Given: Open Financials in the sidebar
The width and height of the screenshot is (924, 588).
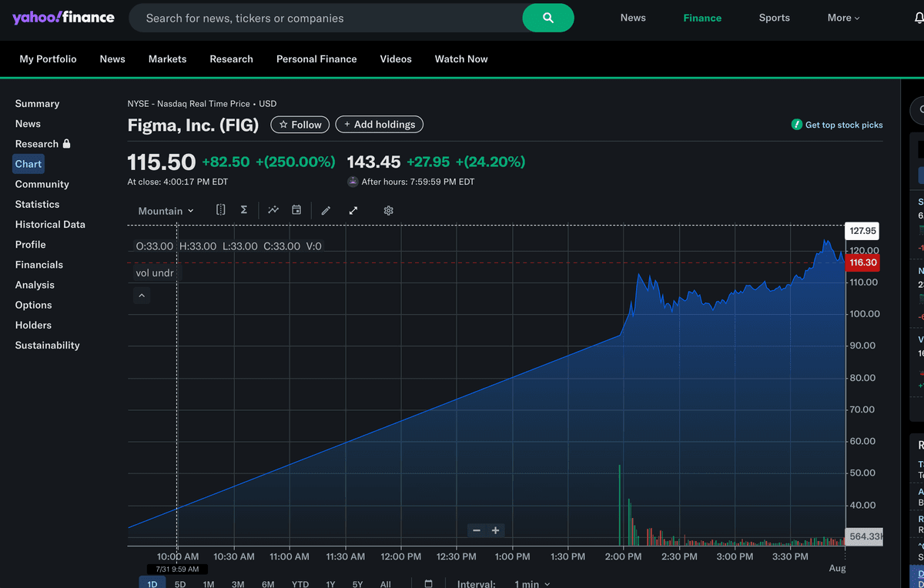Looking at the screenshot, I should click(38, 264).
